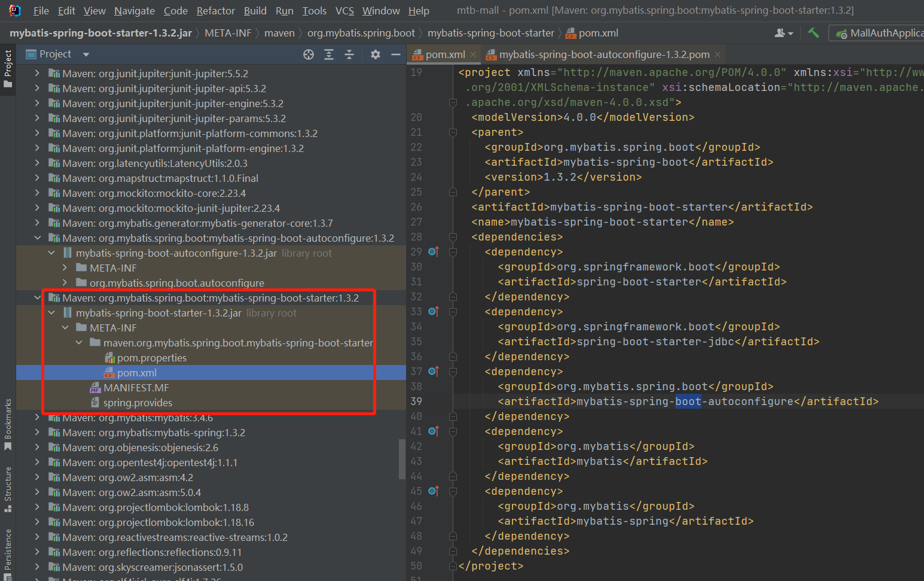The image size is (924, 581).
Task: Open the Navigate menu
Action: [x=135, y=11]
